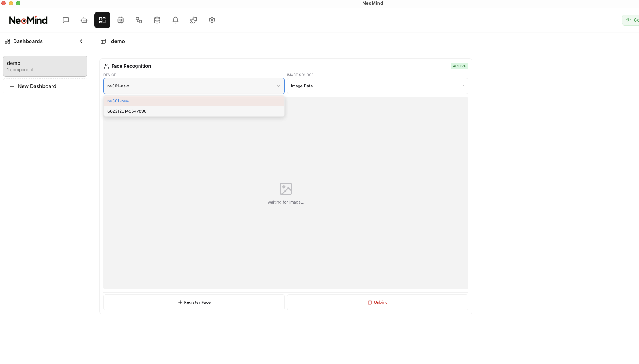Open the AI agents robot icon
Image resolution: width=639 pixels, height=364 pixels.
click(84, 20)
